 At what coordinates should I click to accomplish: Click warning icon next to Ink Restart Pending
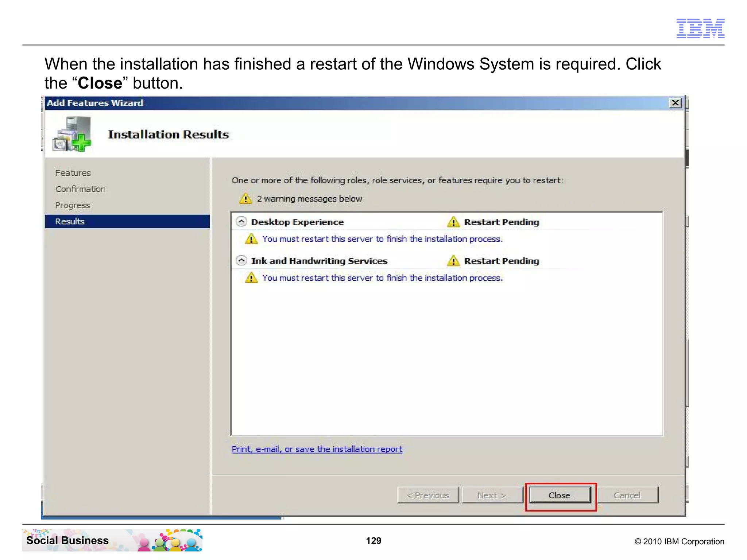453,261
